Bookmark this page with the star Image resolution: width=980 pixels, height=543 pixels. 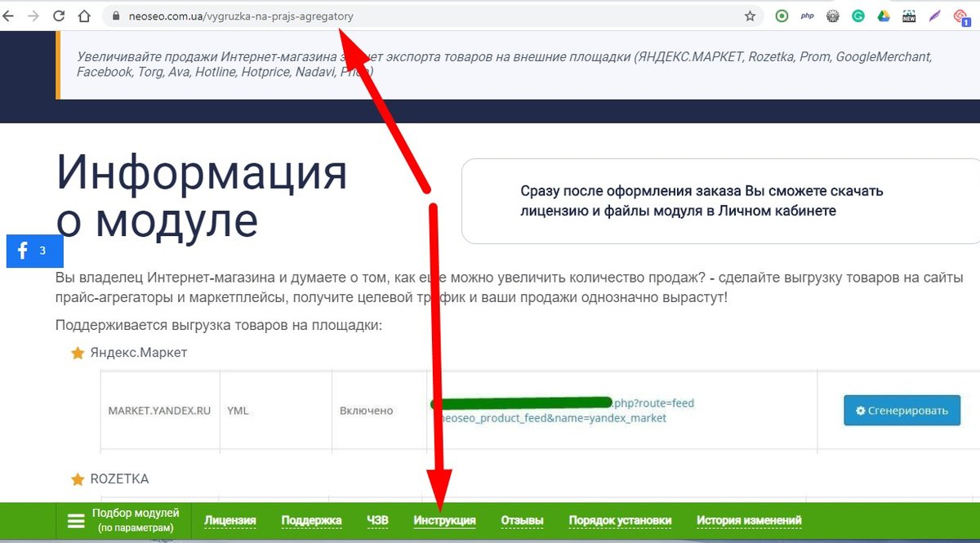[750, 16]
